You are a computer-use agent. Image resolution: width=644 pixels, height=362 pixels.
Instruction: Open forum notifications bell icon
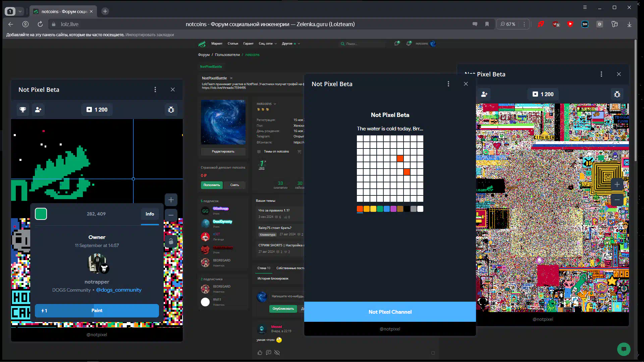(x=409, y=44)
